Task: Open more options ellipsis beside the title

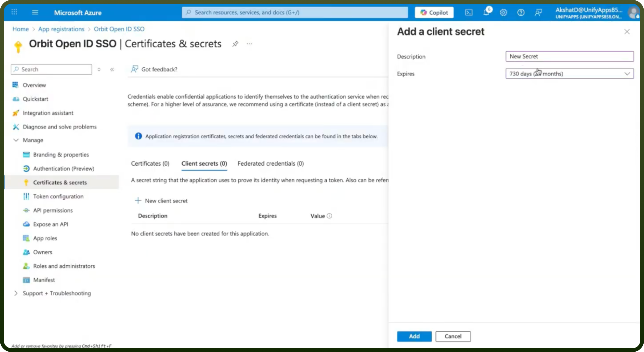Action: (x=249, y=44)
